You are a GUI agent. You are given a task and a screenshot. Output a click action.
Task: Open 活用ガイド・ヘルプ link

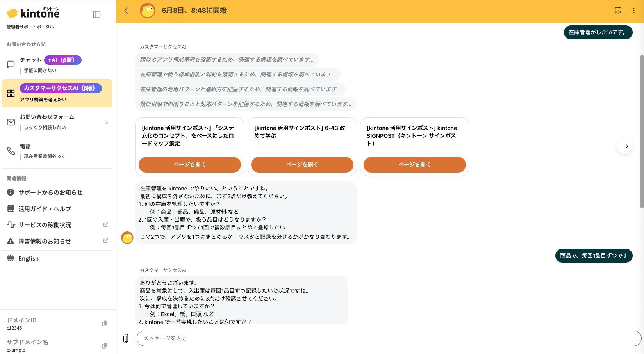[45, 209]
